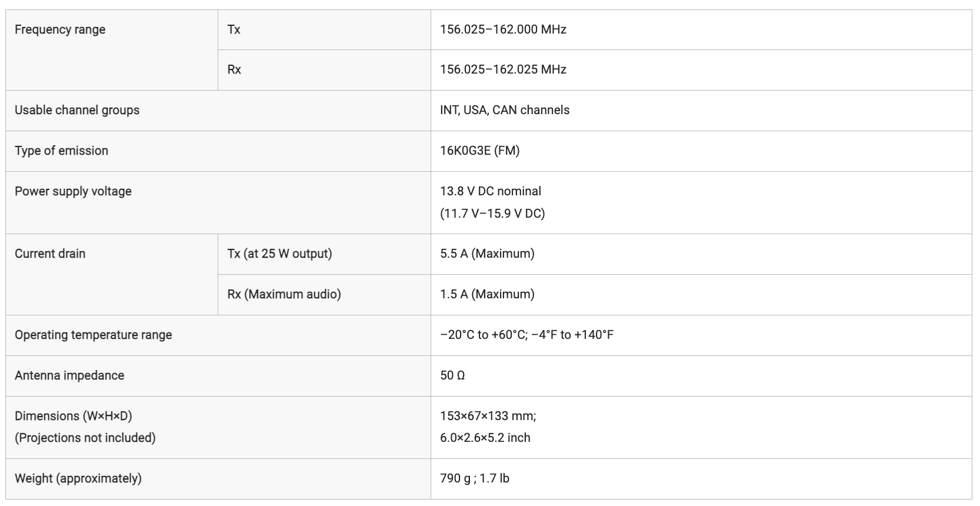Click the Power supply voltage label

pyautogui.click(x=73, y=191)
